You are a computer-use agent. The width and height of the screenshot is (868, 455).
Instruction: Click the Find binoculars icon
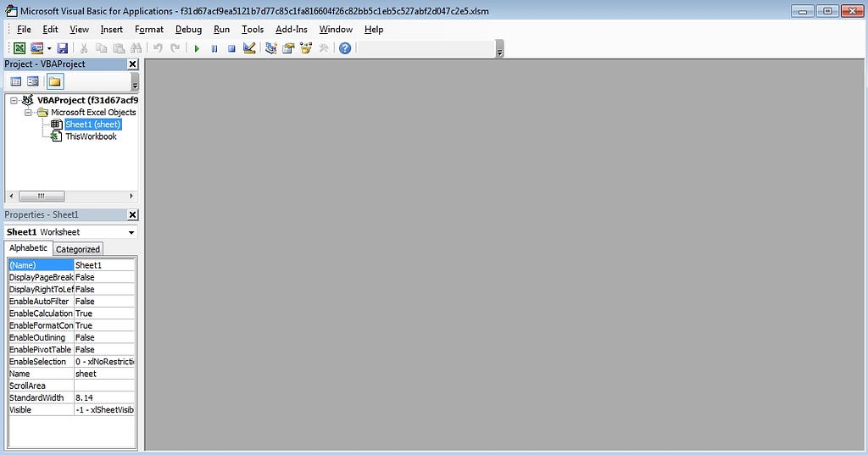[136, 48]
